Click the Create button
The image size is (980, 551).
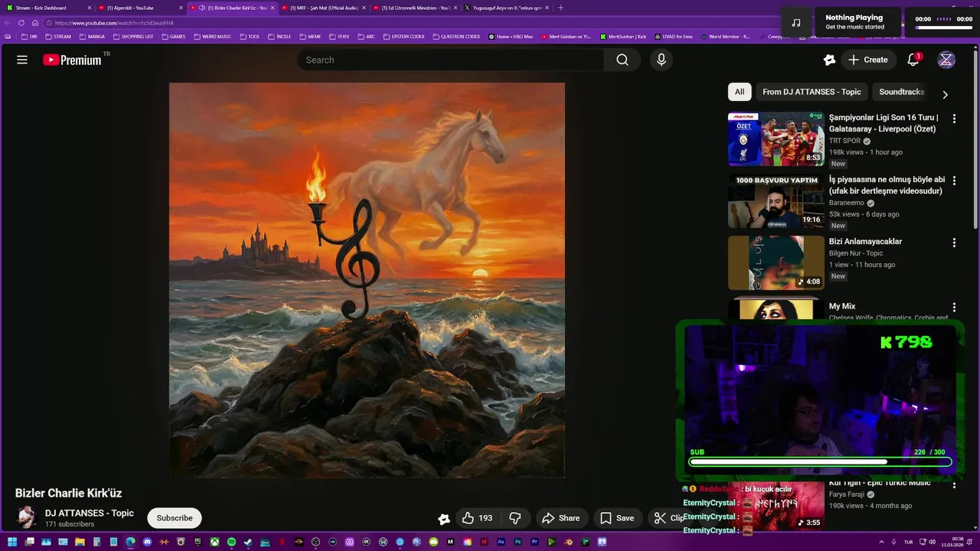pos(868,60)
